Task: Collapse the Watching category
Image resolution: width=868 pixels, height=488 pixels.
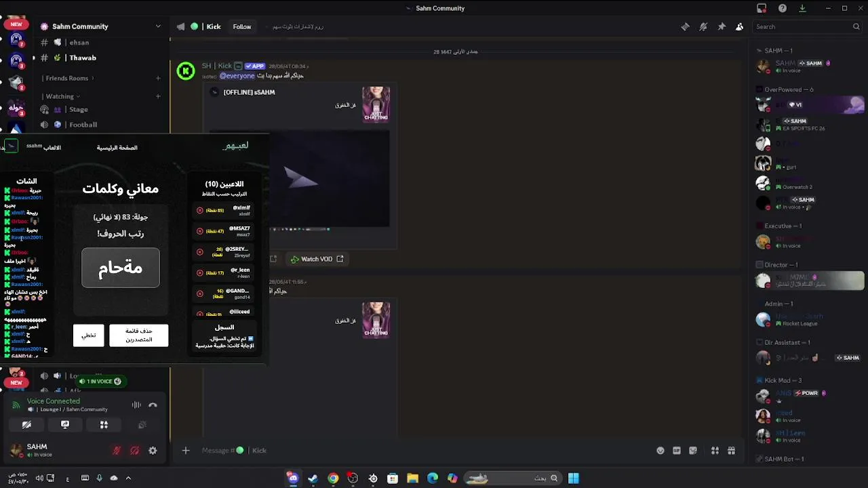Action: [x=60, y=96]
